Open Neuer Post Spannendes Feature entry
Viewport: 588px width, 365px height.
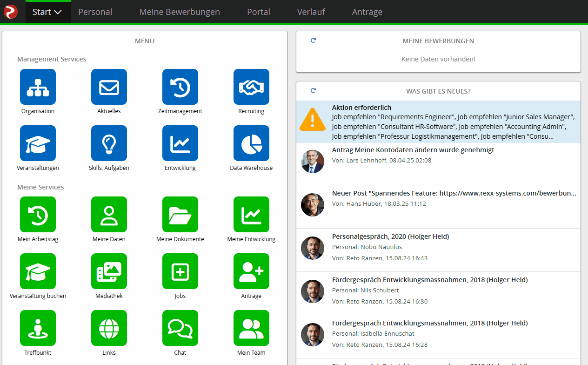pos(438,207)
